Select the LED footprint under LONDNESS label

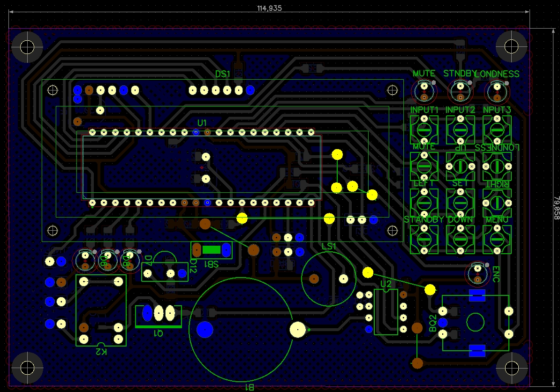click(497, 92)
